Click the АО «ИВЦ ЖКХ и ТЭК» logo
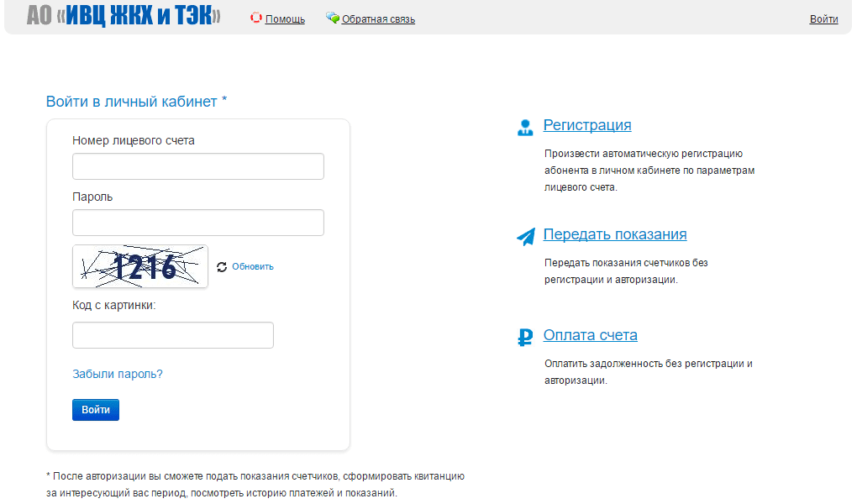 (124, 16)
